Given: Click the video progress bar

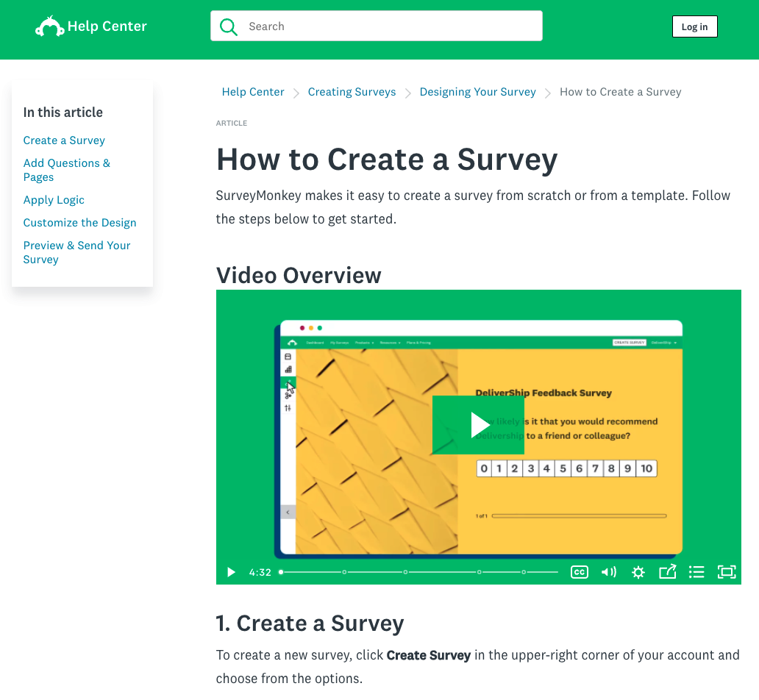Looking at the screenshot, I should (x=418, y=572).
